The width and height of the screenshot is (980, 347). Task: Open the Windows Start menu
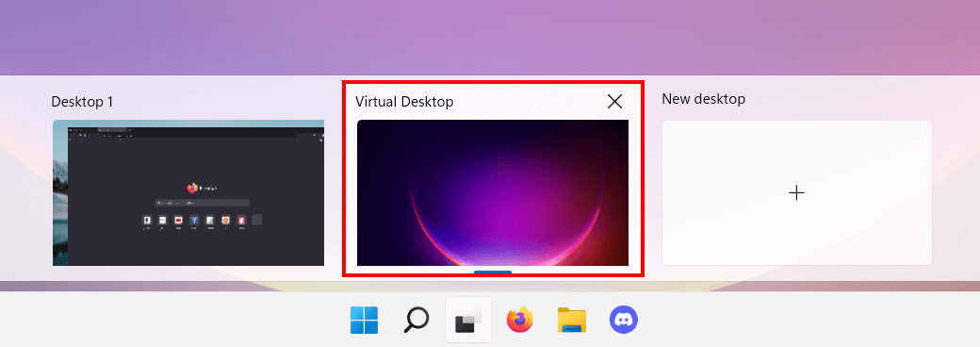pyautogui.click(x=364, y=320)
